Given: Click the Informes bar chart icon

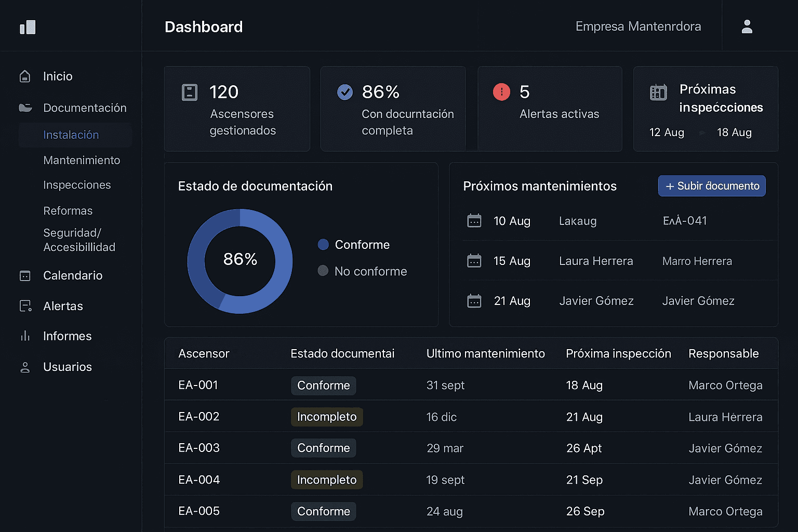Looking at the screenshot, I should (x=25, y=336).
